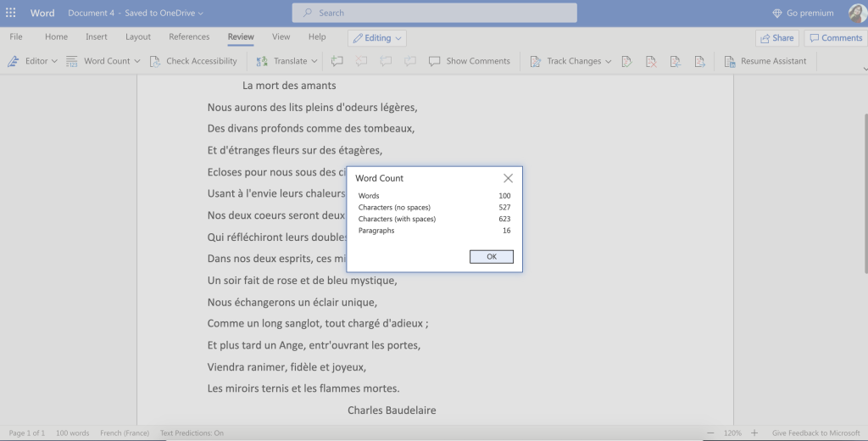Close the Word Count dialog
Viewport: 868px width, 441px height.
click(509, 178)
